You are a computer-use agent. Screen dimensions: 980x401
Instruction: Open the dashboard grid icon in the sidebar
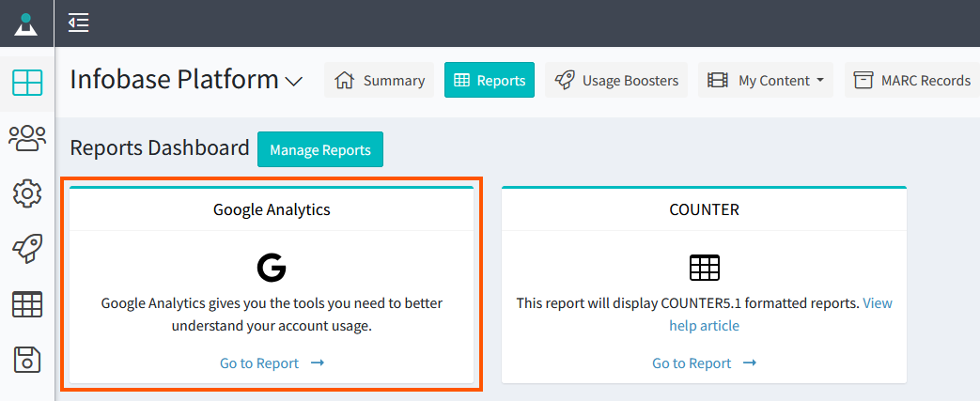coord(27,83)
